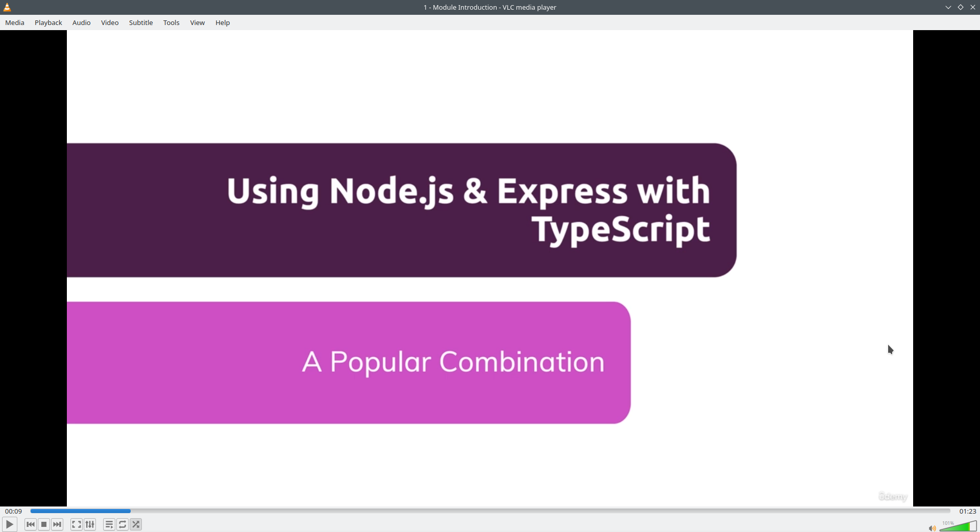Set the volume on the volume slider
The image size is (980, 532).
[959, 527]
